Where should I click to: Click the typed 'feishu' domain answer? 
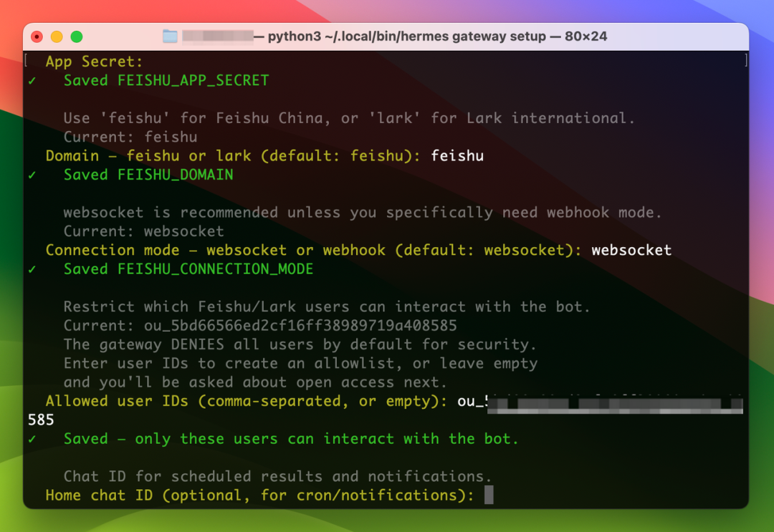(x=457, y=156)
